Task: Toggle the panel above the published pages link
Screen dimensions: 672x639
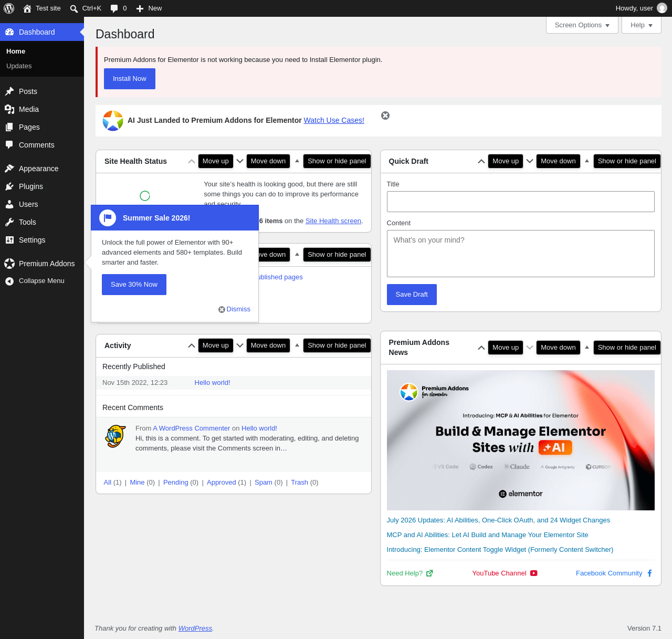Action: (297, 255)
